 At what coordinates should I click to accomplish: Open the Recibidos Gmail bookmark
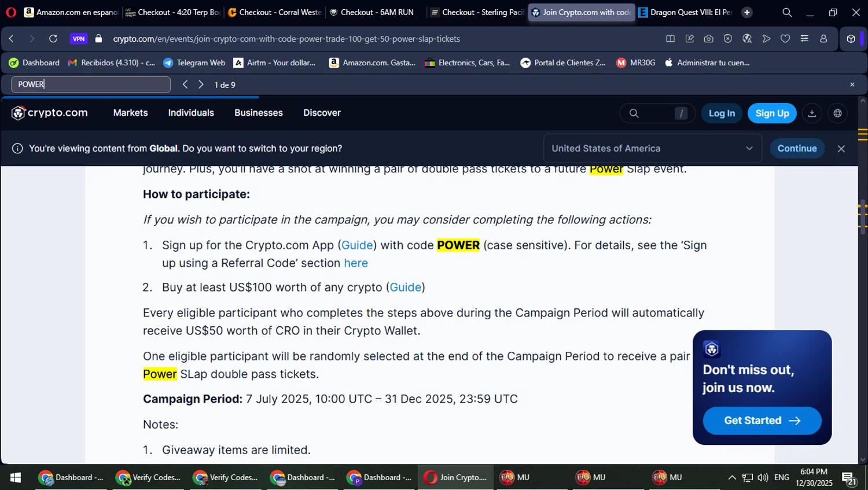point(112,62)
